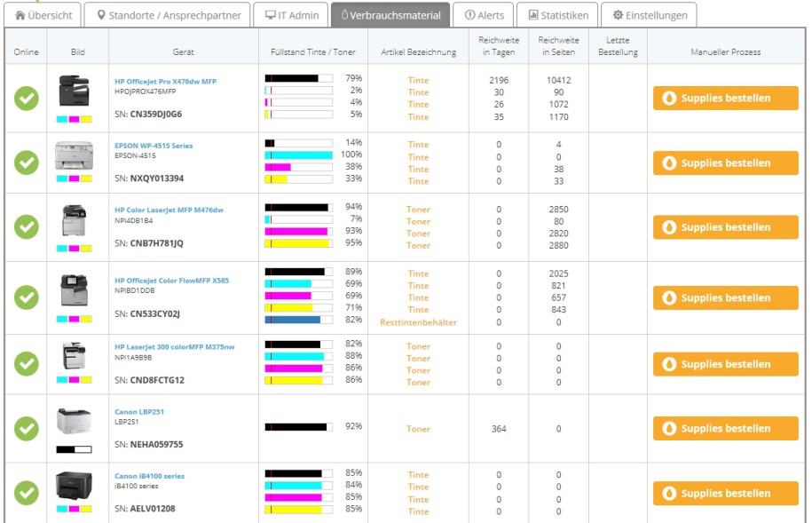Screen dimensions: 812x523
Task: Click black ink level bar of HP Officejet Pro X476dw
Action: 299,78
